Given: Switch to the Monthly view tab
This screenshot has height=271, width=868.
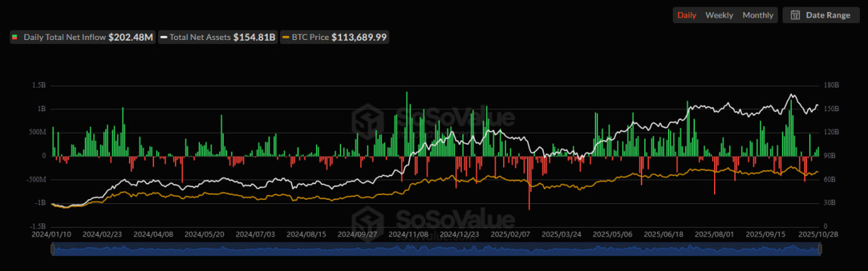Looking at the screenshot, I should pyautogui.click(x=757, y=15).
